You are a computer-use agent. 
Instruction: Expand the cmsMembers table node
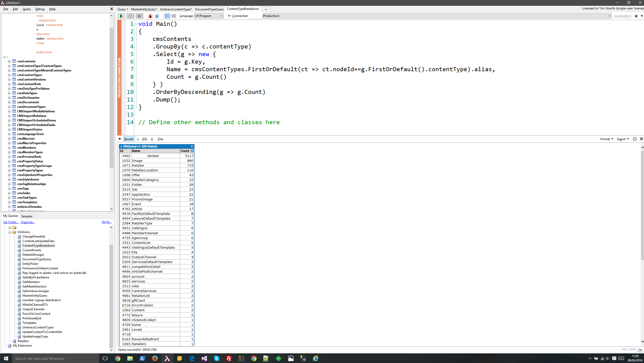coord(9,148)
